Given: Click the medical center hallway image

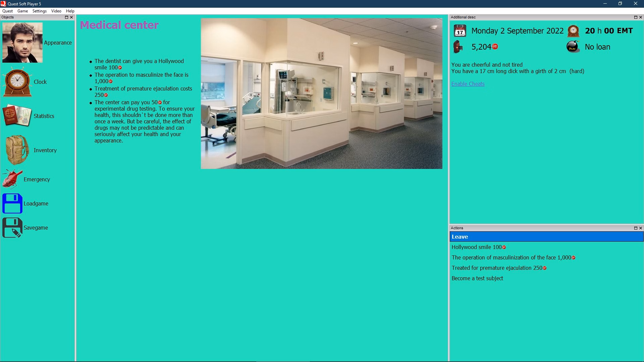Looking at the screenshot, I should 321,94.
